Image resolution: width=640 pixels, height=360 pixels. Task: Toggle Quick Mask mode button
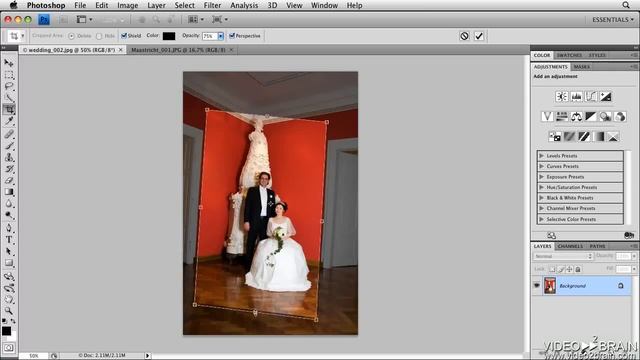click(x=9, y=348)
